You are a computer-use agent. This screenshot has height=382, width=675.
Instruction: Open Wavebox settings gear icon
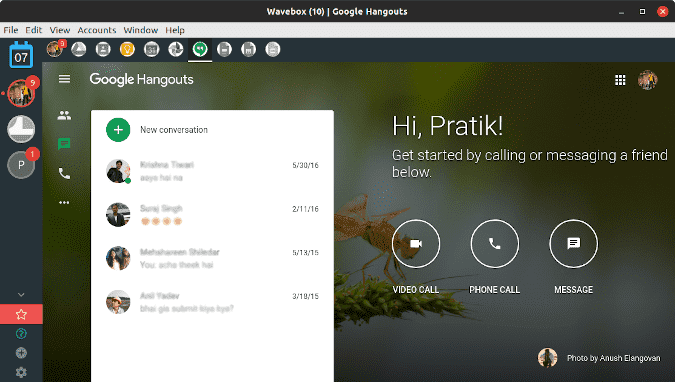tap(21, 372)
